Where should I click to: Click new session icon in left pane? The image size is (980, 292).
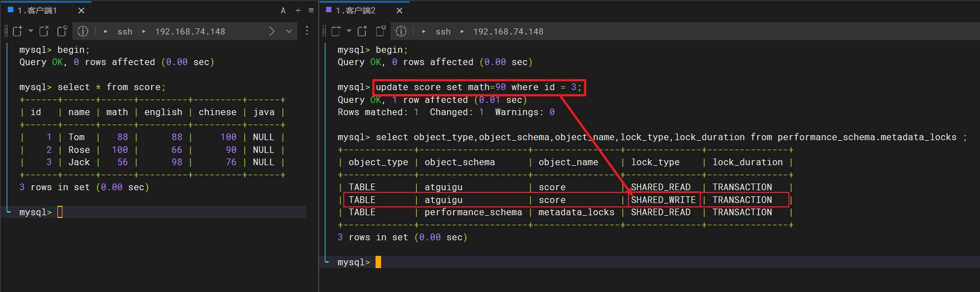click(18, 31)
